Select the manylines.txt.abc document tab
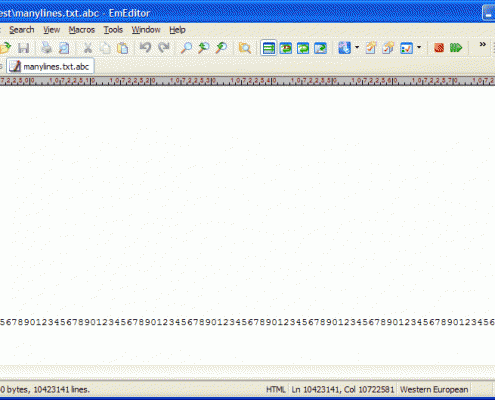 50,66
